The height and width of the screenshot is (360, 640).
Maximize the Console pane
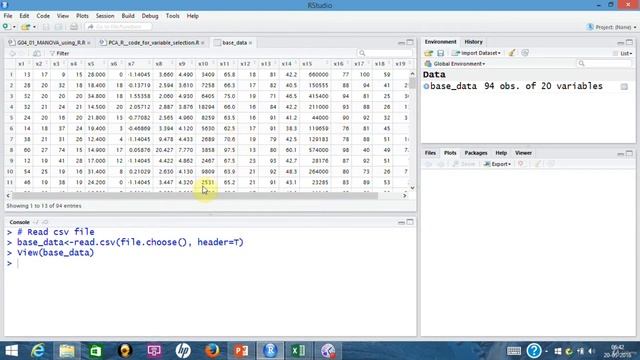click(410, 222)
